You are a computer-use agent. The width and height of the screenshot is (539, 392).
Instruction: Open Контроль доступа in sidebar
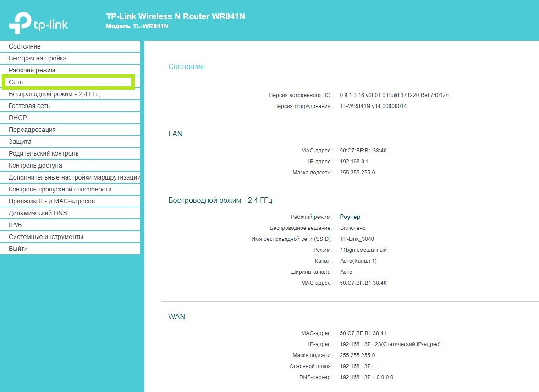pos(35,165)
